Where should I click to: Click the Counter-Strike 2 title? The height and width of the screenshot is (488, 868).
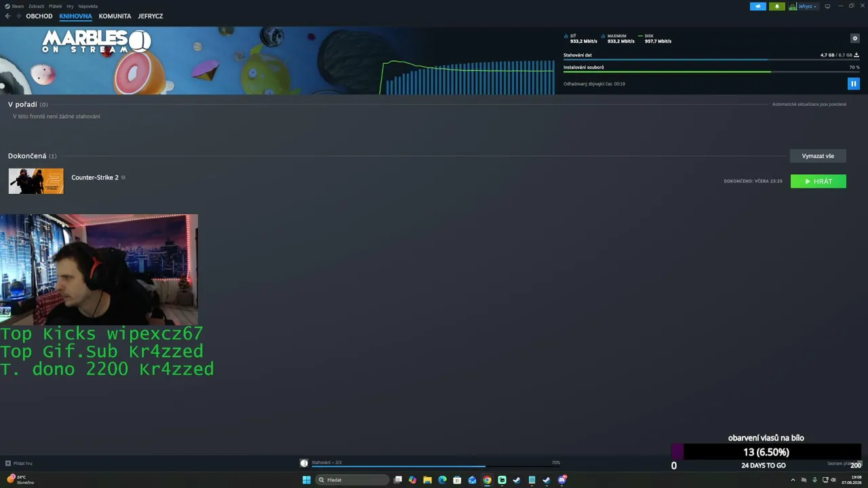point(95,178)
